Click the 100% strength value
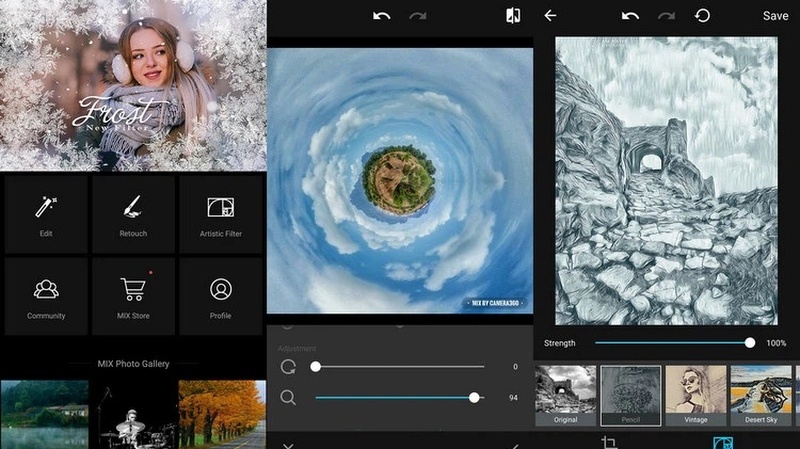Viewport: 800px width, 449px height. click(x=776, y=343)
